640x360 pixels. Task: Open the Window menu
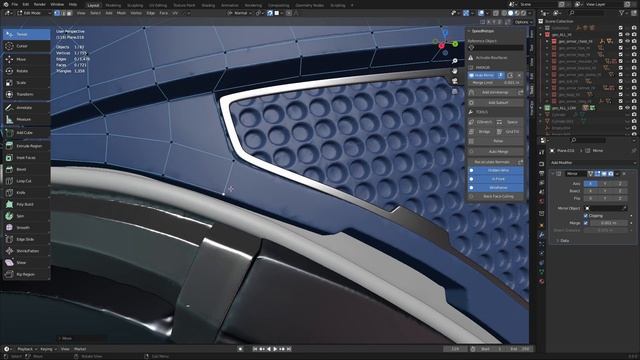(57, 4)
